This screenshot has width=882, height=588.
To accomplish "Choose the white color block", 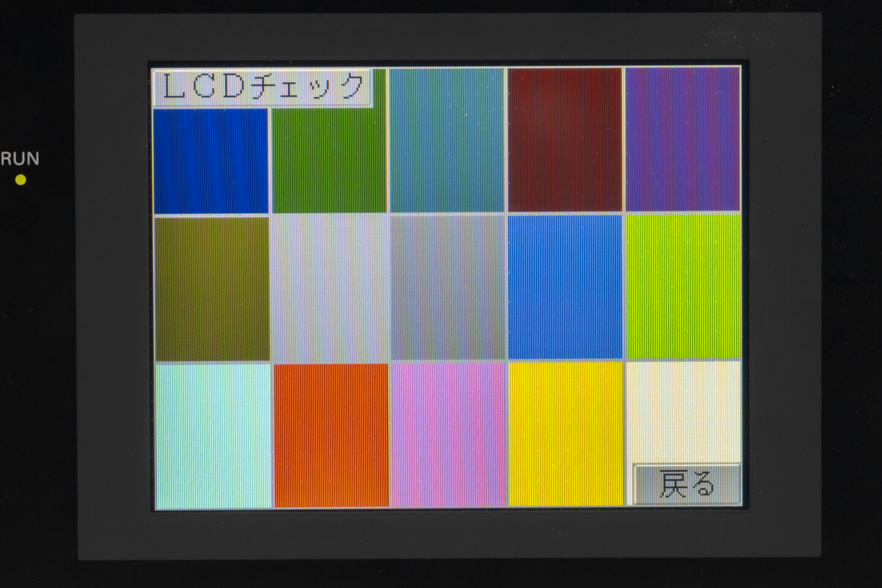I will [x=683, y=410].
